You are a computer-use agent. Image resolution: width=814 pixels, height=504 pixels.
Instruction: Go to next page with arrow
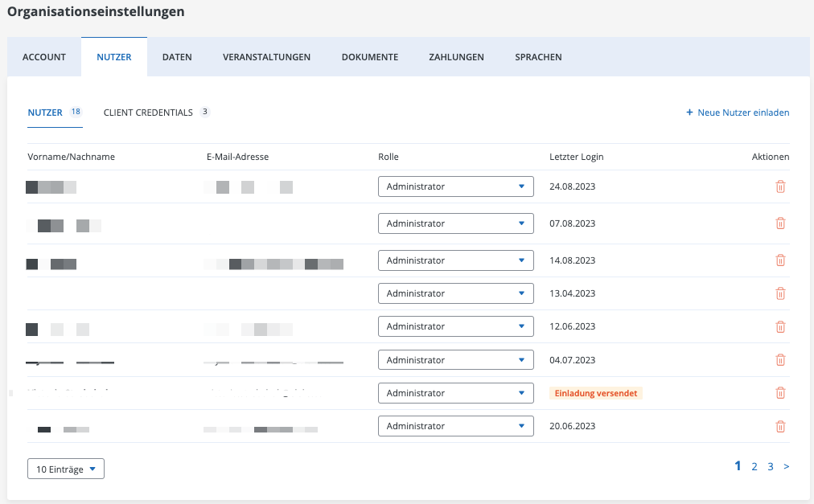pos(786,466)
